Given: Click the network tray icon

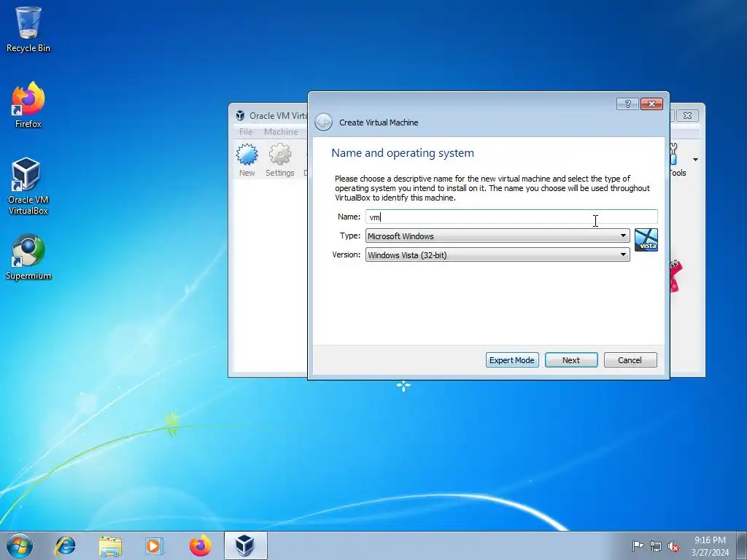Looking at the screenshot, I should click(656, 545).
